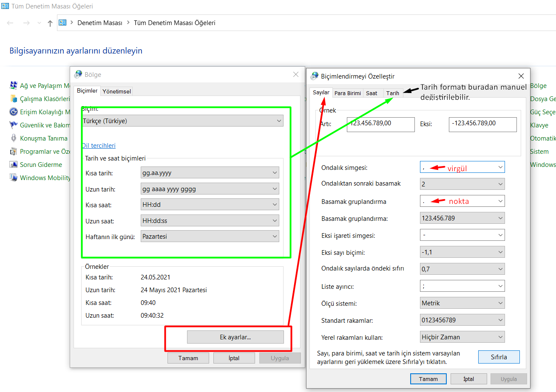The width and height of the screenshot is (556, 392).
Task: Open the Güç Seçenekleri item
Action: coord(543,112)
